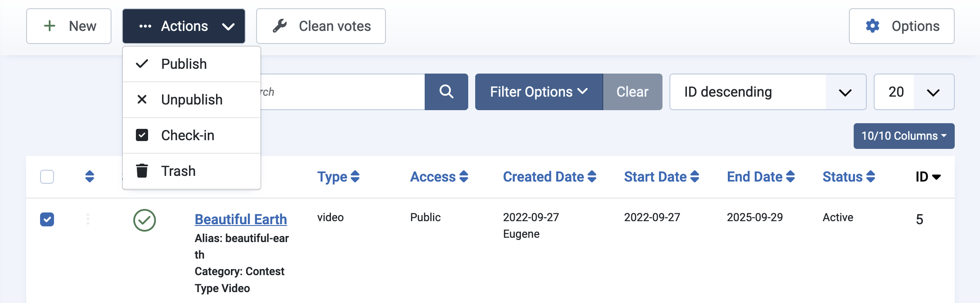
Task: Select Unpublish from the Actions menu
Action: 192,100
